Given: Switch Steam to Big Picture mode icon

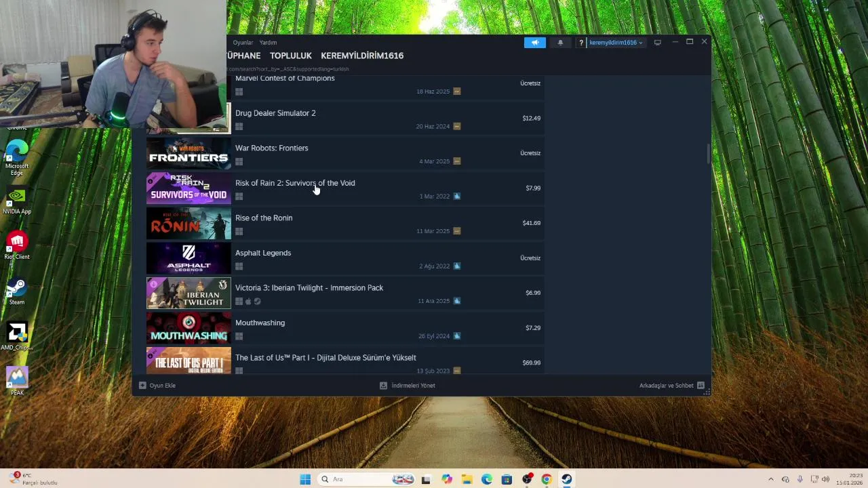Looking at the screenshot, I should pos(657,43).
